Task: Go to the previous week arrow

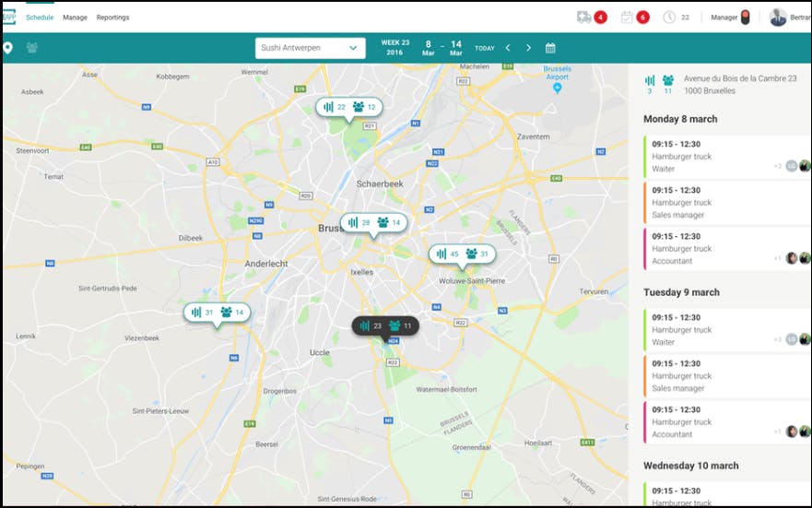Action: (x=508, y=48)
